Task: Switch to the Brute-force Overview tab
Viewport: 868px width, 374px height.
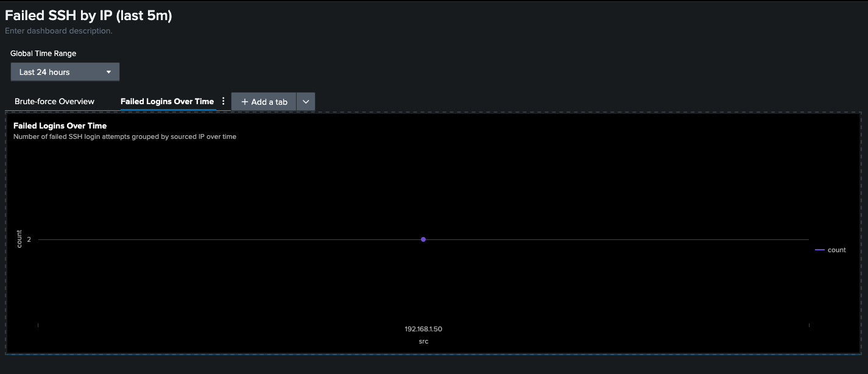Action: click(54, 101)
